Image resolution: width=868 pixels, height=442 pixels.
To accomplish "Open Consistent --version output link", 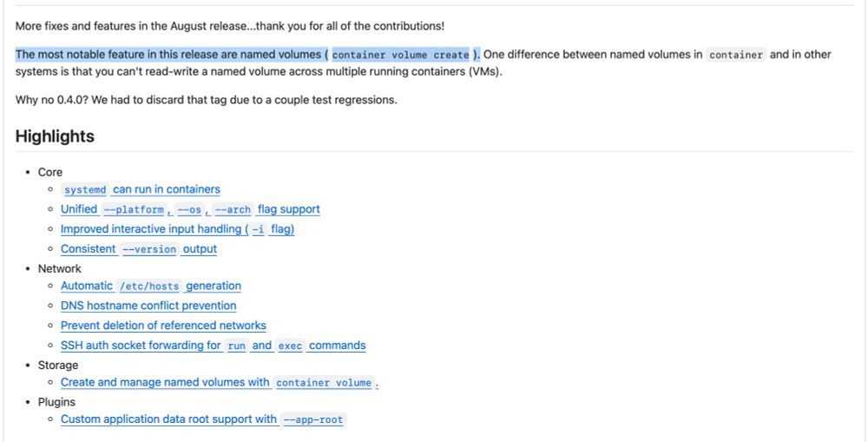I will point(138,248).
